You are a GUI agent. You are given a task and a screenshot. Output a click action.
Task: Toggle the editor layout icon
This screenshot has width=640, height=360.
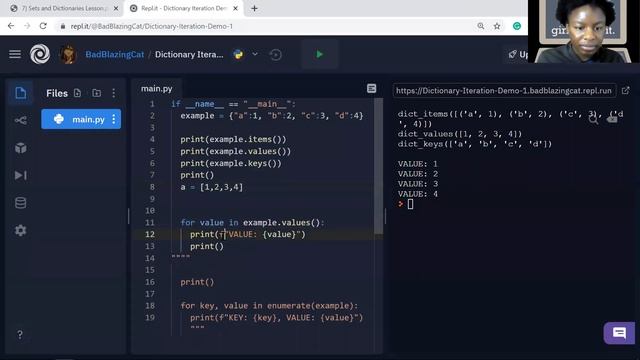coord(371,89)
